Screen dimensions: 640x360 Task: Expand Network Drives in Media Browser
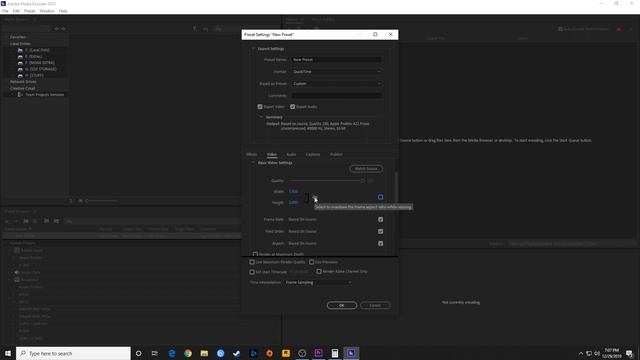23,82
